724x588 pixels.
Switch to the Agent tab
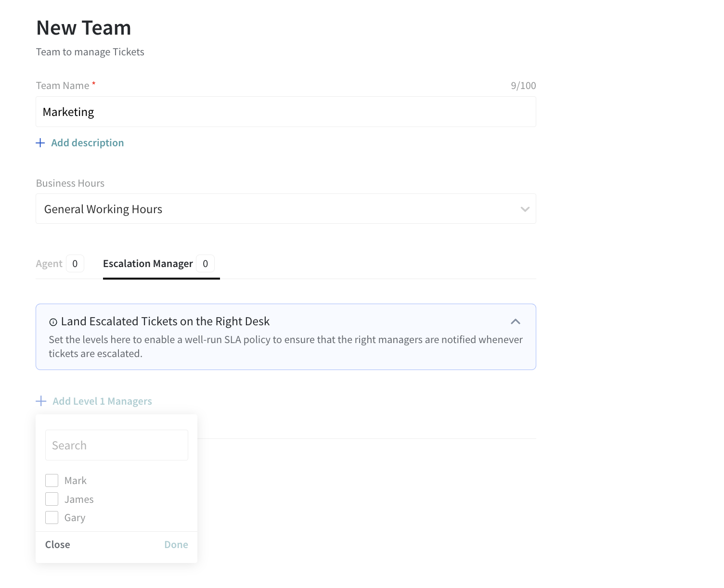click(x=49, y=264)
